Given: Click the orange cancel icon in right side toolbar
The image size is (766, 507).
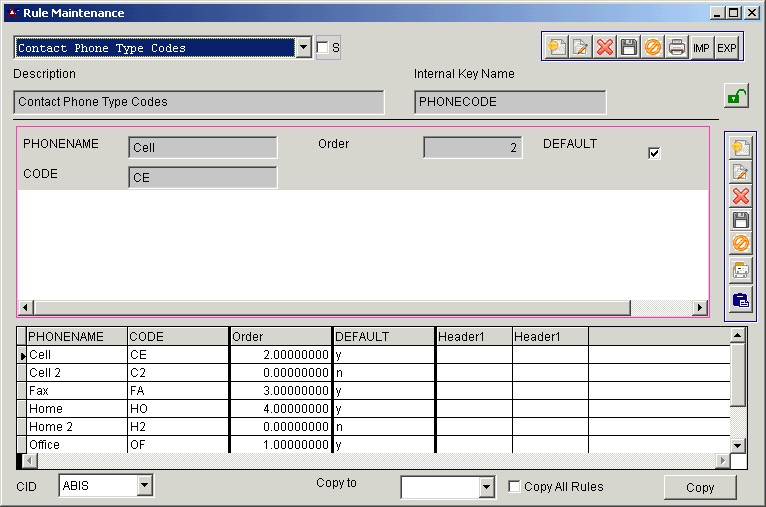Looking at the screenshot, I should [x=741, y=244].
